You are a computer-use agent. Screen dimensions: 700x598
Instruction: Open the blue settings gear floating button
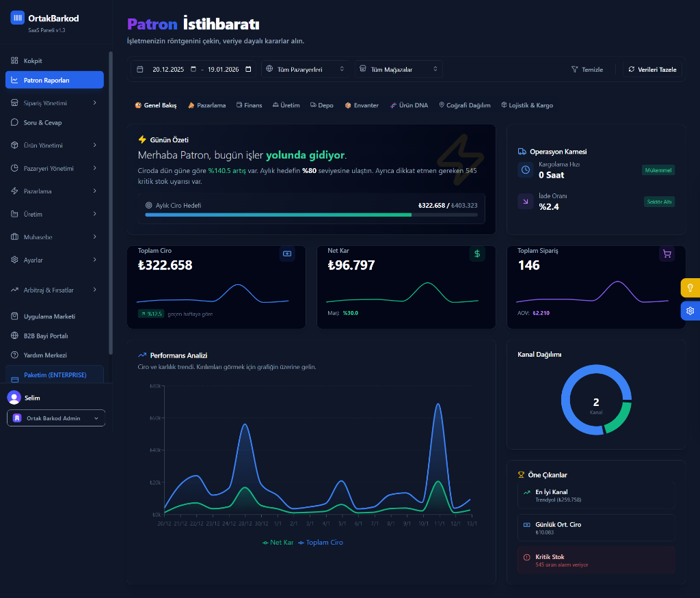(x=690, y=311)
